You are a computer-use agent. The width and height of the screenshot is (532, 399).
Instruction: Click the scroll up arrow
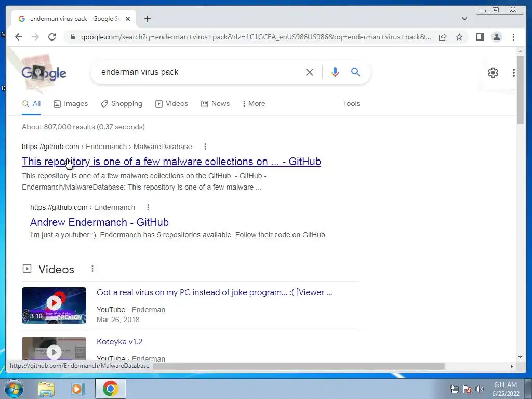(x=520, y=51)
